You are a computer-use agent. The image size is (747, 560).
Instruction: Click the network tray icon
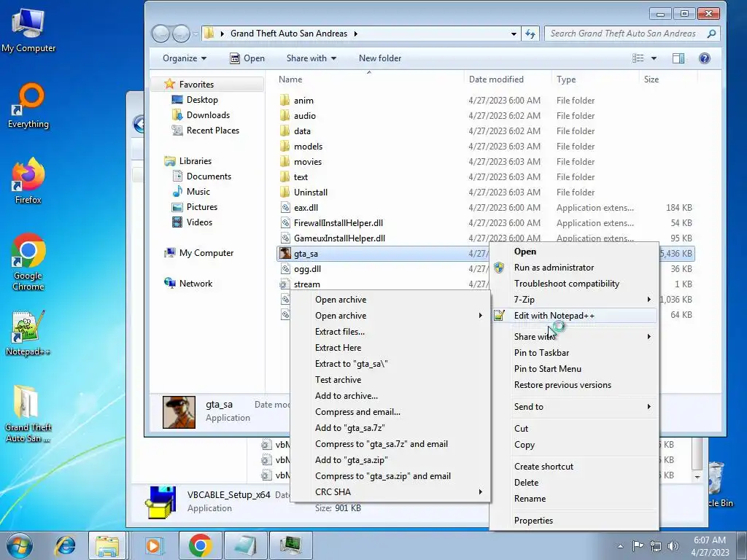click(x=656, y=546)
